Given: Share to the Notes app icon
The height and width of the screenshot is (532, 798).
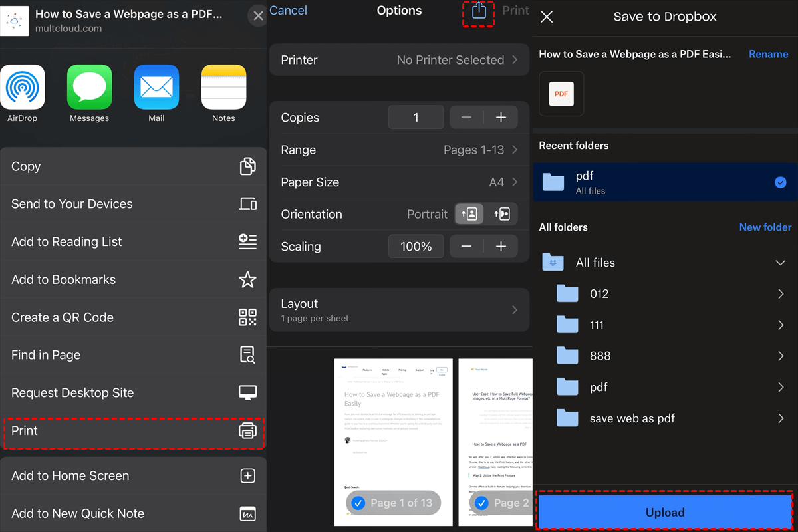Looking at the screenshot, I should point(223,87).
